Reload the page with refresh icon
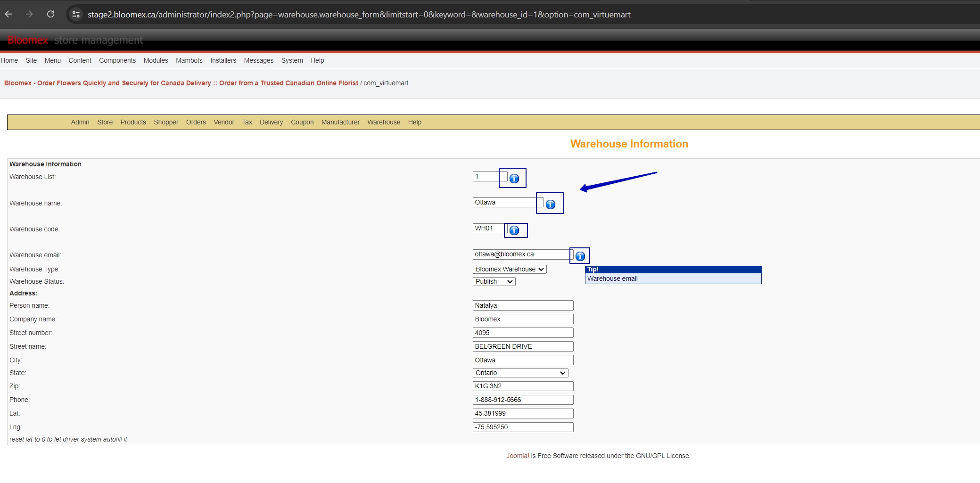 [x=51, y=14]
